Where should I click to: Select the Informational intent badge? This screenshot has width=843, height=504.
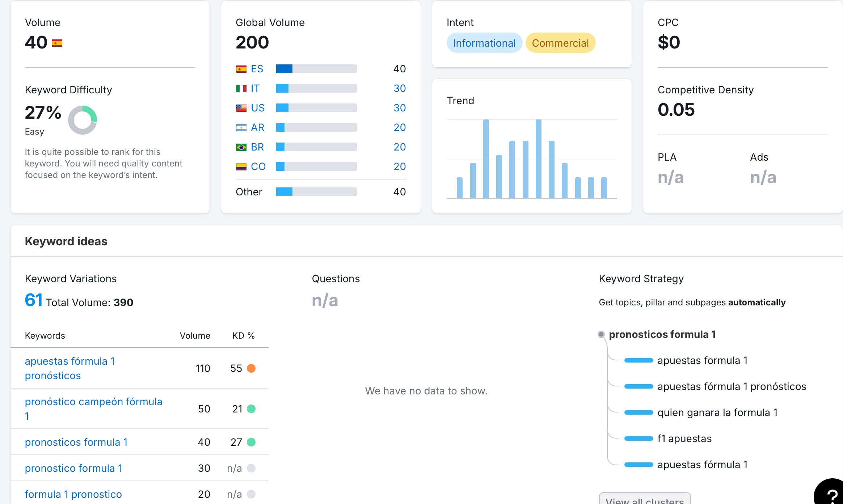[x=484, y=43]
